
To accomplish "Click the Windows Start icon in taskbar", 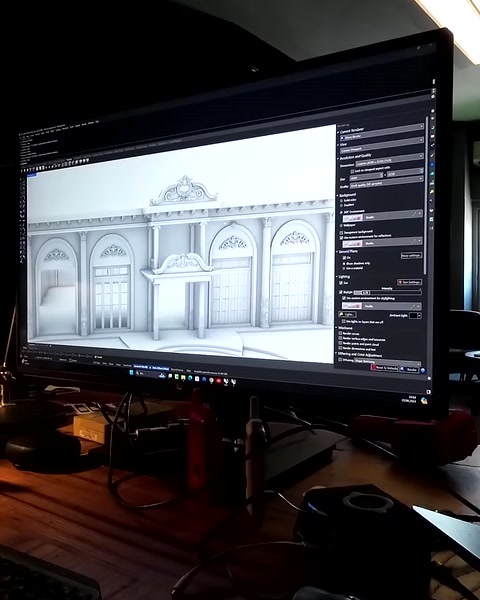I will (x=131, y=372).
